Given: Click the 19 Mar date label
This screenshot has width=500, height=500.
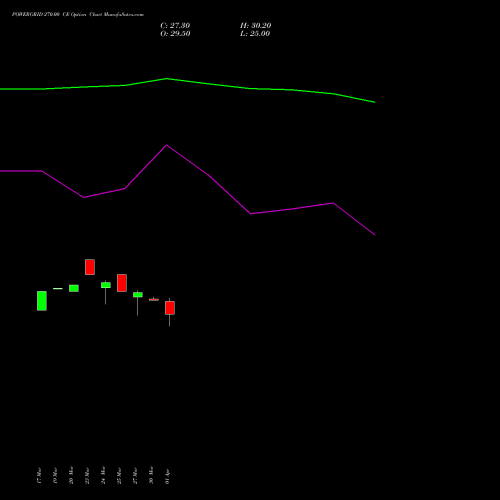Looking at the screenshot, I should (55, 476).
